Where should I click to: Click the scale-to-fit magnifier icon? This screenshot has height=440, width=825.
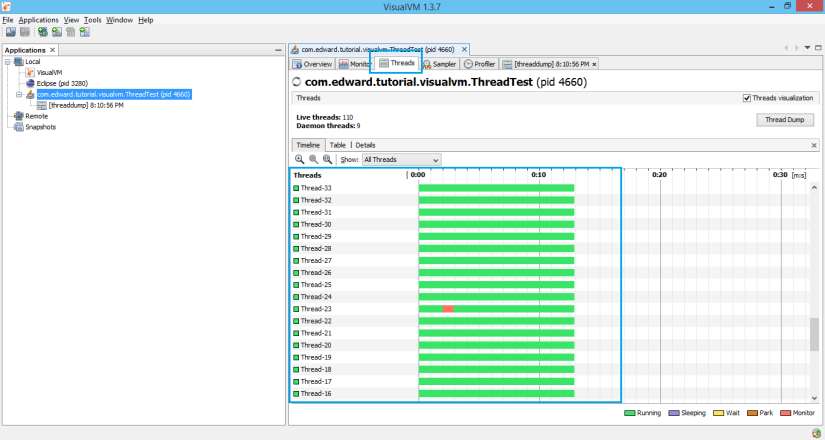(x=327, y=159)
